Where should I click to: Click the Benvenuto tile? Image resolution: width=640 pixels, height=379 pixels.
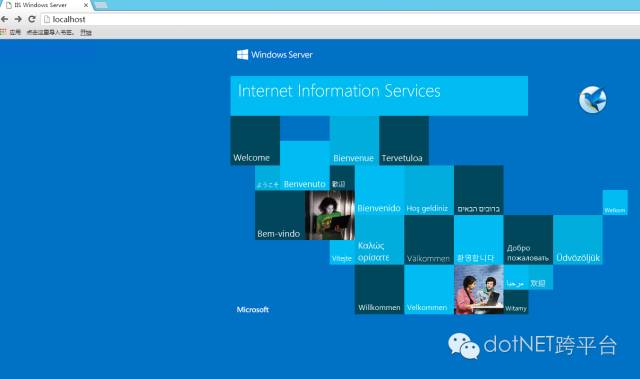[304, 166]
